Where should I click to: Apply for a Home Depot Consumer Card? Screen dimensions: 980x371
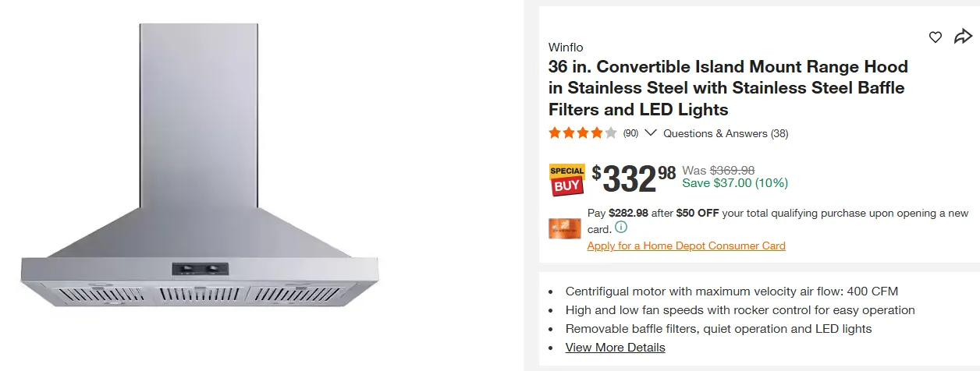tap(687, 246)
